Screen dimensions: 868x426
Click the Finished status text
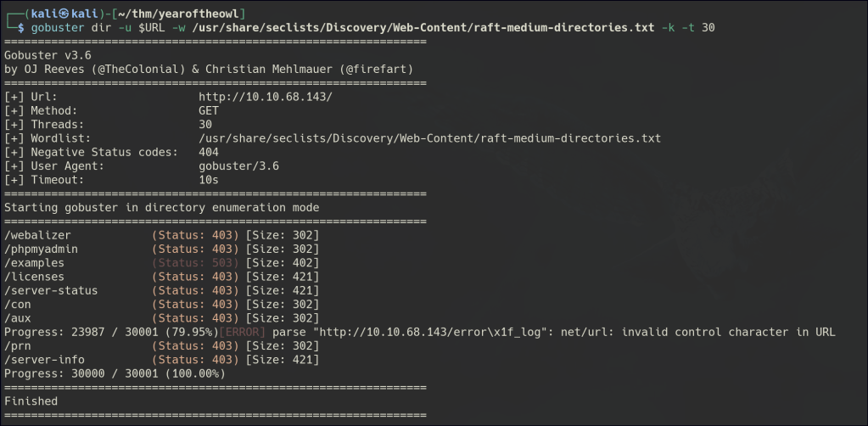pyautogui.click(x=31, y=401)
